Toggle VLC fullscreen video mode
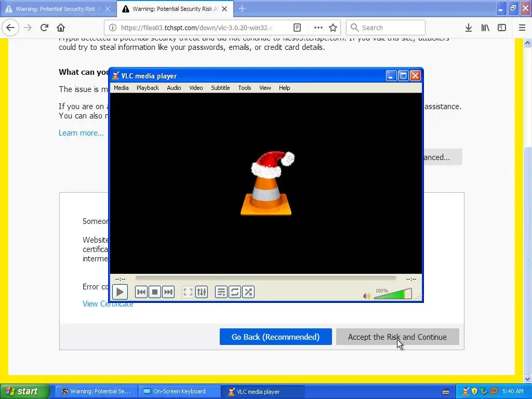 coord(188,292)
